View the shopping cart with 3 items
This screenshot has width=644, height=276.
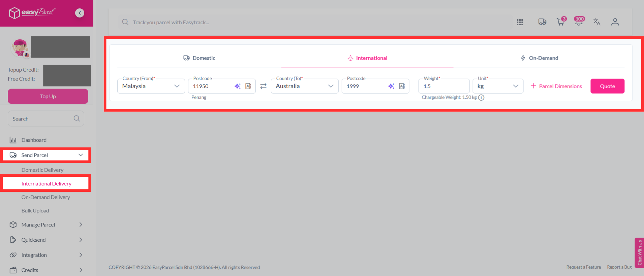click(x=561, y=22)
